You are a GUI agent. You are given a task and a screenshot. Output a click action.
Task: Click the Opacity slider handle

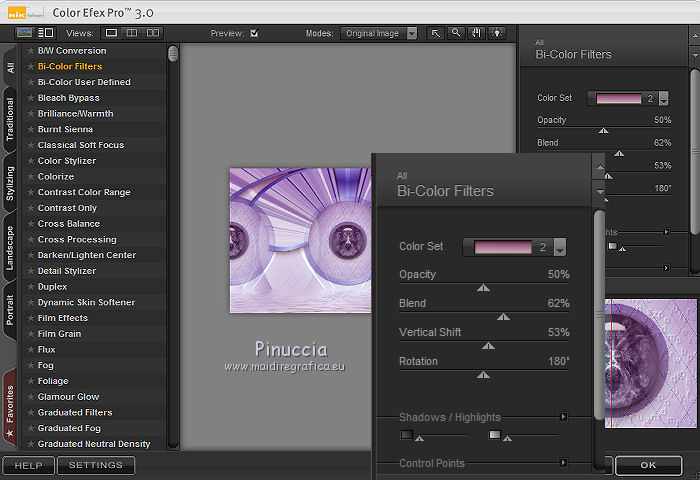click(x=483, y=288)
